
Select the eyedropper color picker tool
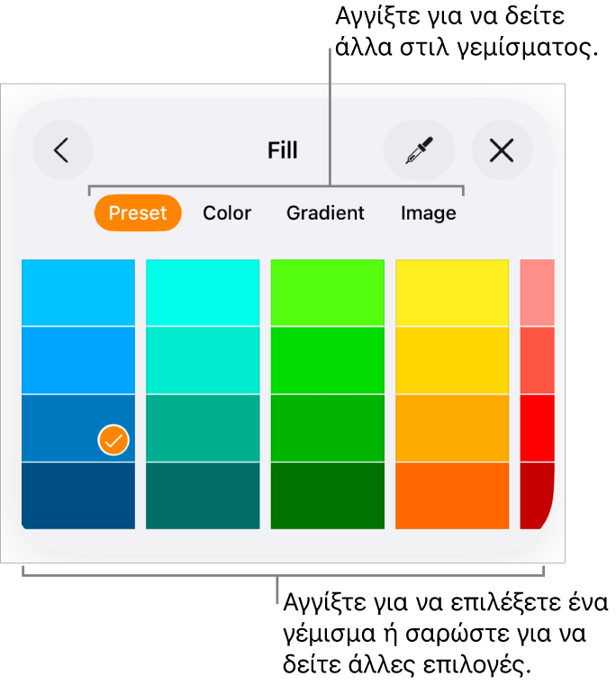418,150
